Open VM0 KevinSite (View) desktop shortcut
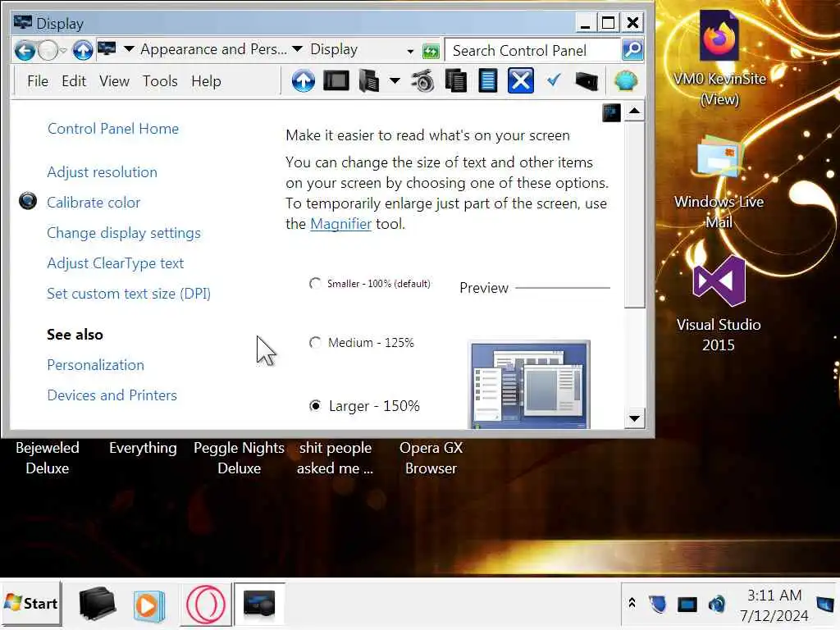The height and width of the screenshot is (630, 840). [x=719, y=59]
